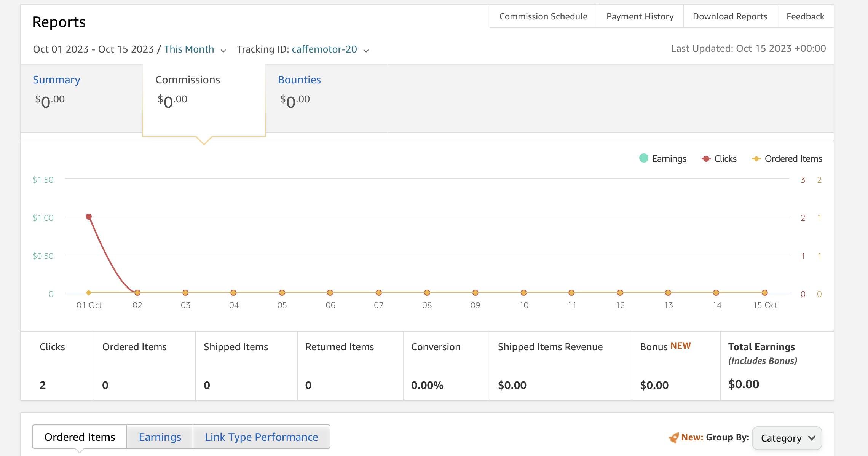Click the Clicks total value 2
Image resolution: width=868 pixels, height=456 pixels.
[x=43, y=385]
